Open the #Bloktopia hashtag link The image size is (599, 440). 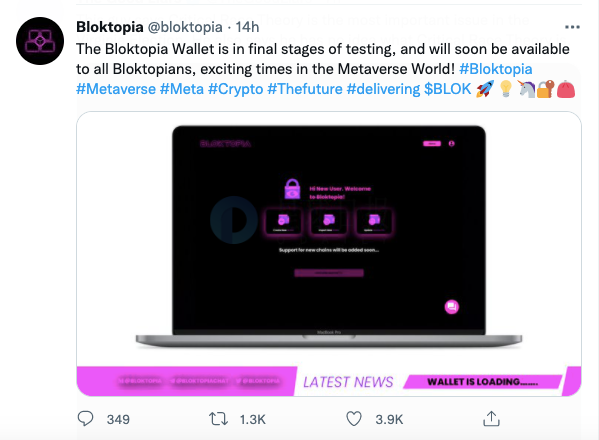495,69
